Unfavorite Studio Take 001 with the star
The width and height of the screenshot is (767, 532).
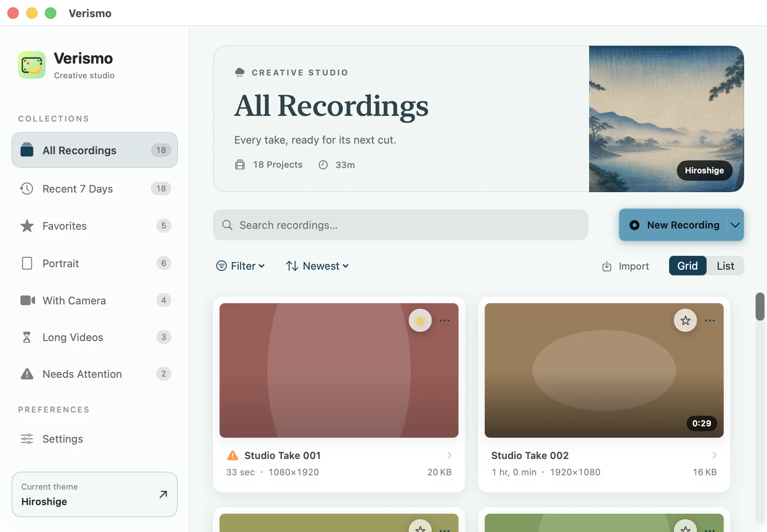click(420, 320)
